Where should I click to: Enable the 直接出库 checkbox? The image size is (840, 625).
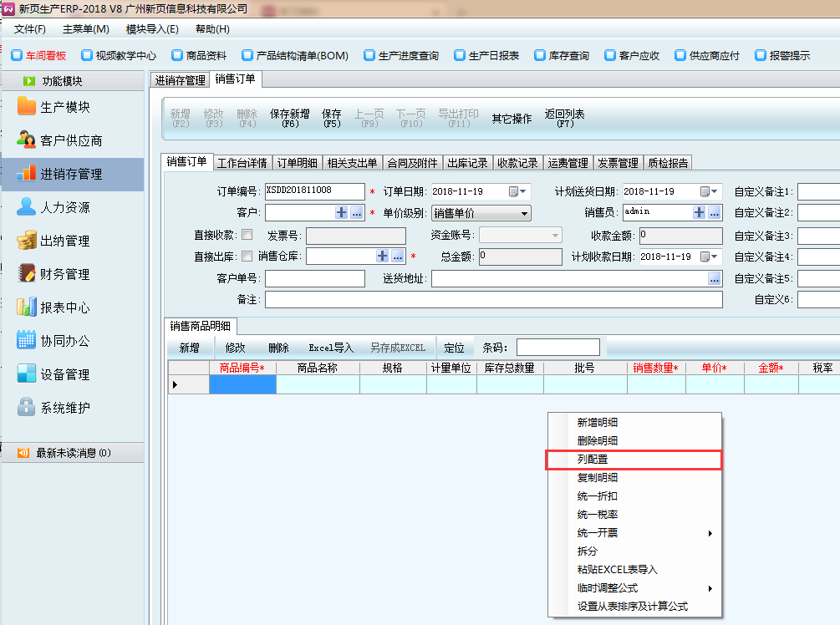tap(247, 257)
